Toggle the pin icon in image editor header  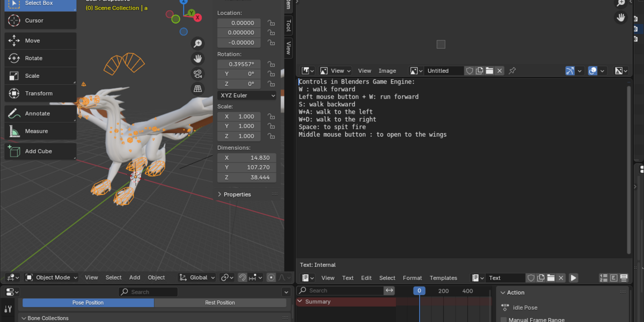coord(512,71)
